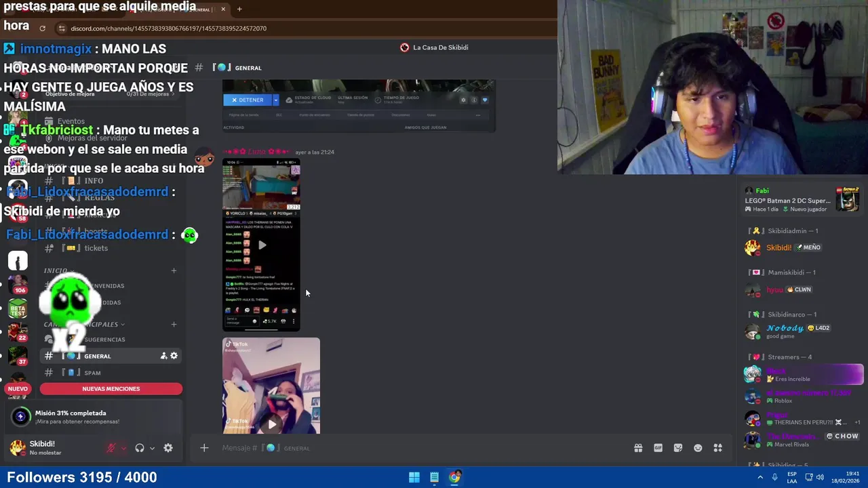Open the LEGO Batman 2 game thumbnail

[848, 199]
